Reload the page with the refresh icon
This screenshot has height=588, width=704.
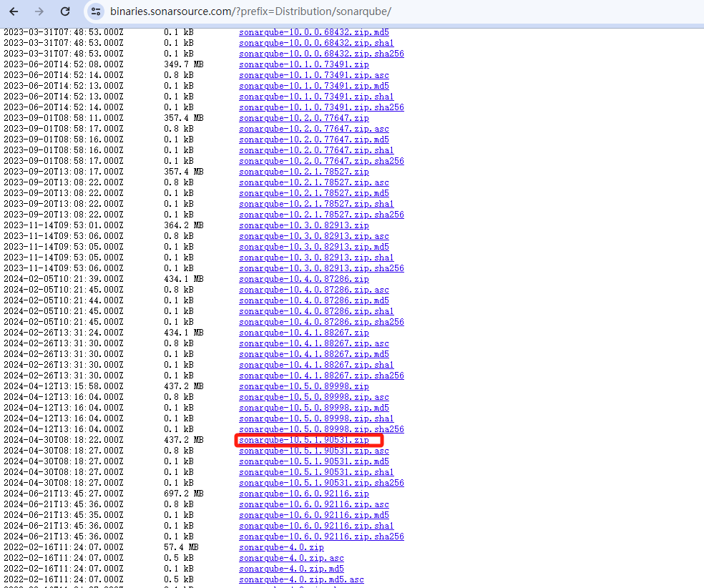pyautogui.click(x=65, y=11)
